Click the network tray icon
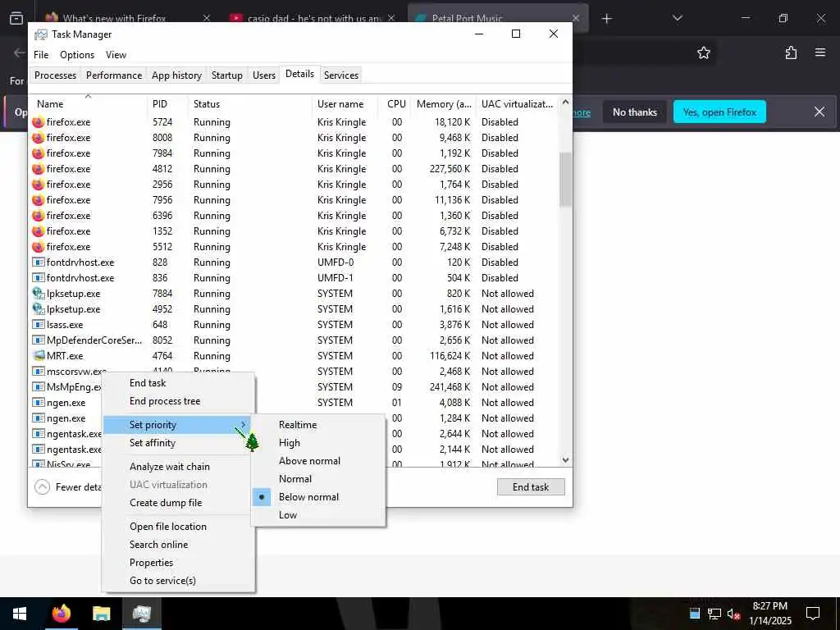 coord(714,614)
